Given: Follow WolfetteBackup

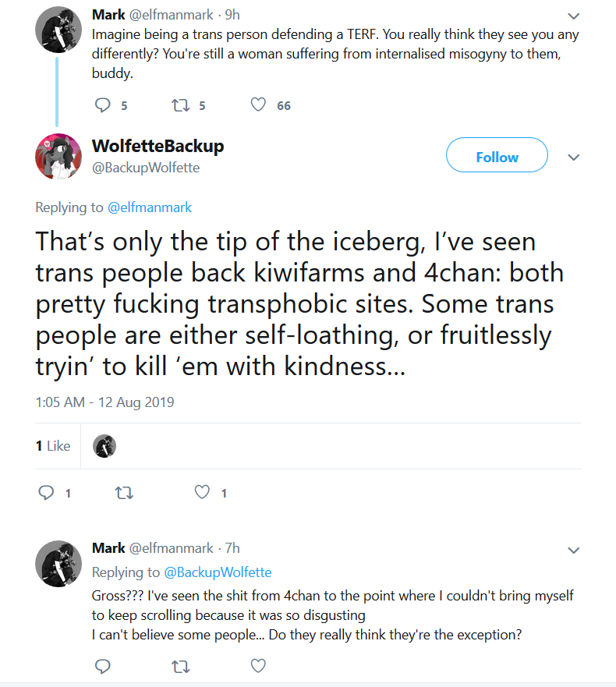Looking at the screenshot, I should pyautogui.click(x=497, y=155).
